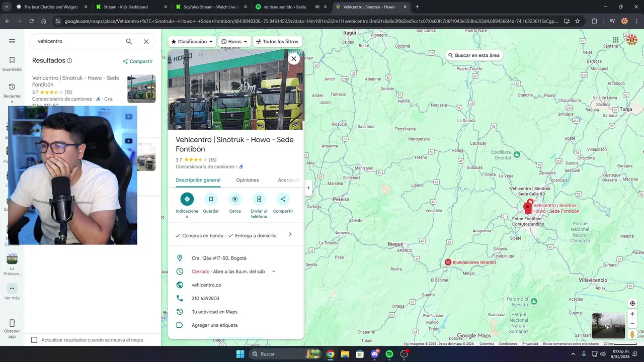Close the Vehicentro place details panel
The width and height of the screenshot is (644, 362).
click(x=294, y=59)
